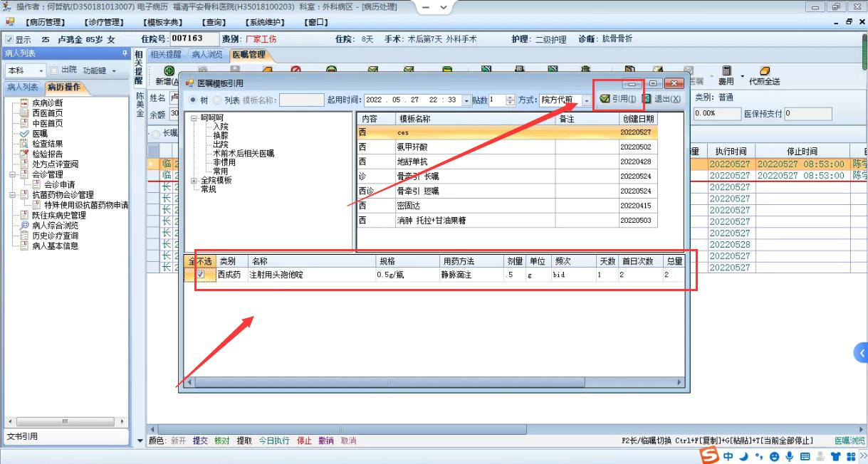This screenshot has height=464, width=868.
Task: Select the 密固达 template row
Action: (507, 206)
